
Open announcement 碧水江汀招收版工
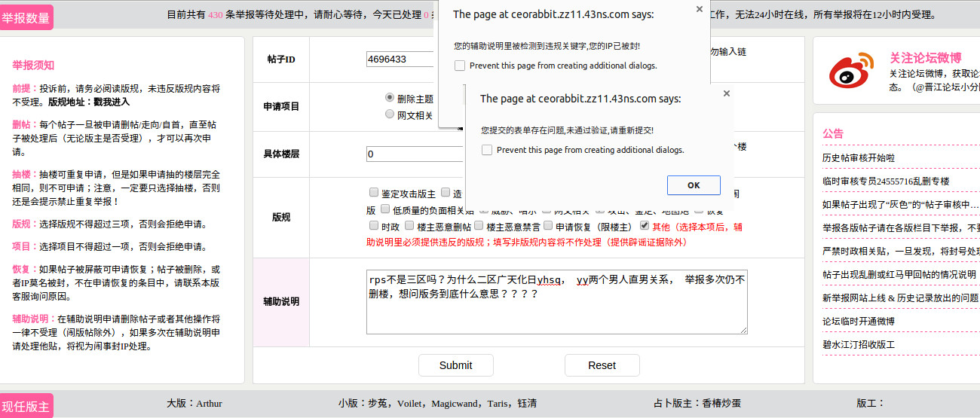point(859,345)
